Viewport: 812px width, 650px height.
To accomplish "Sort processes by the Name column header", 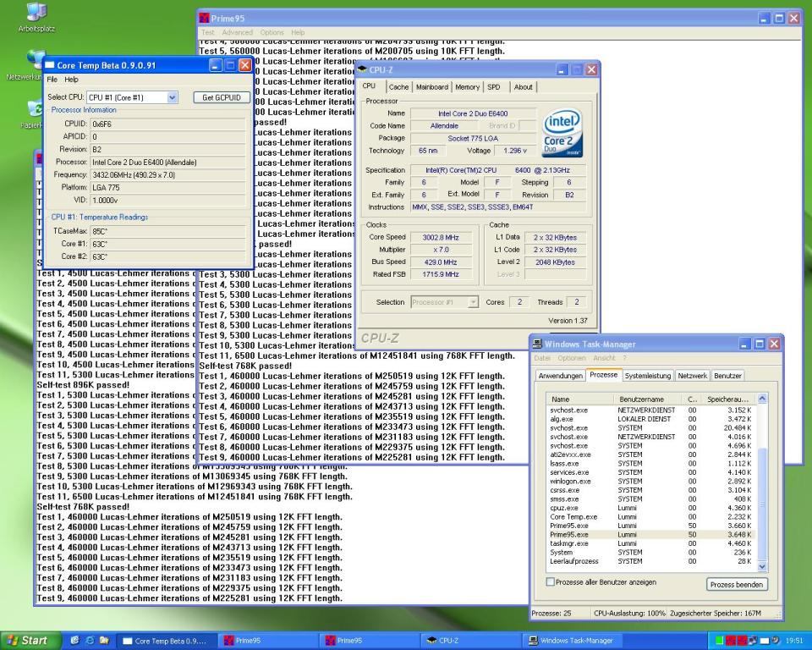I will [580, 399].
